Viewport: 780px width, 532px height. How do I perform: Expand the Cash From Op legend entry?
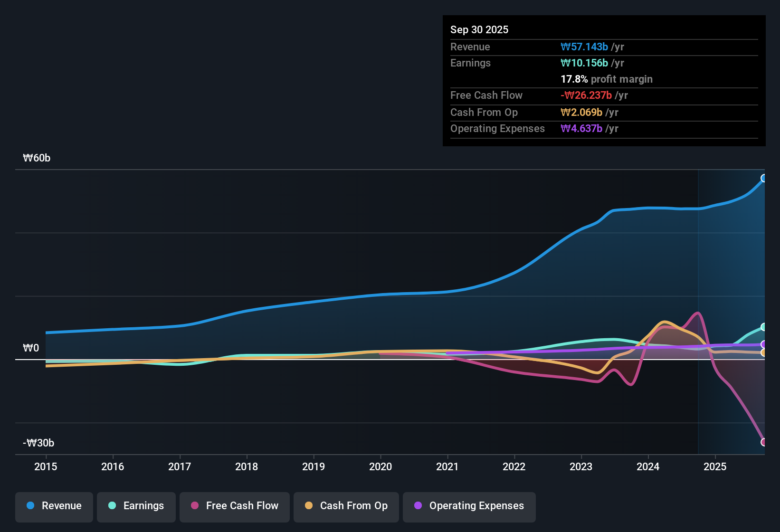(x=346, y=506)
